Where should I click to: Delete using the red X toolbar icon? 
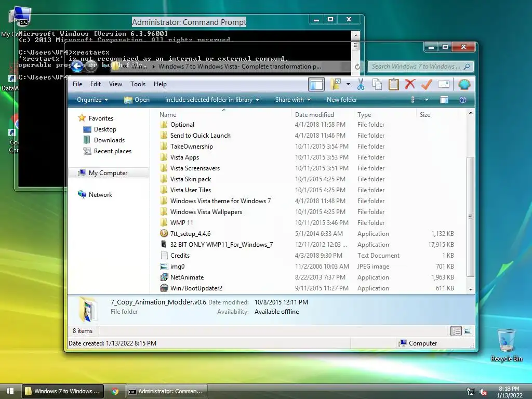pyautogui.click(x=410, y=84)
